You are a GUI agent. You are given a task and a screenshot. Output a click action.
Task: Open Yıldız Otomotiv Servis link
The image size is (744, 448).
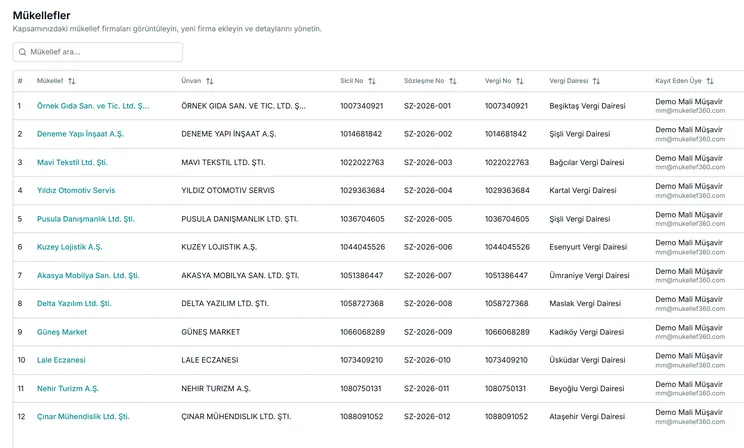(x=76, y=190)
